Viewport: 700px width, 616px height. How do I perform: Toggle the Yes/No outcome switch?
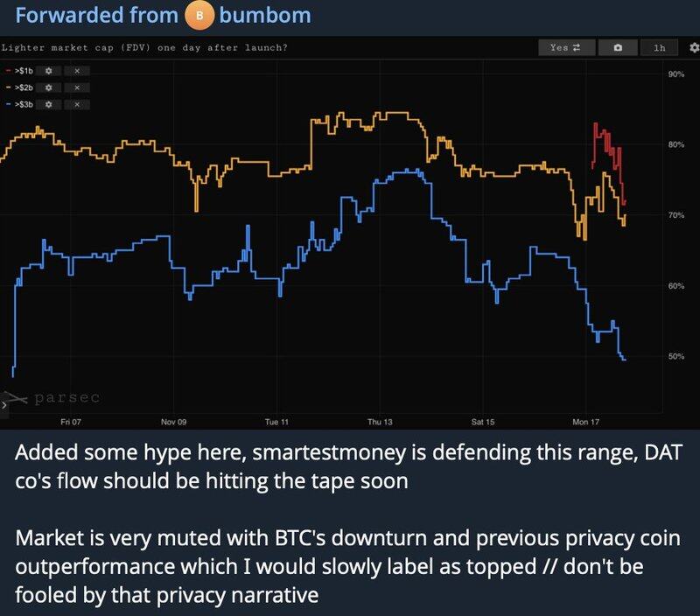pyautogui.click(x=567, y=48)
